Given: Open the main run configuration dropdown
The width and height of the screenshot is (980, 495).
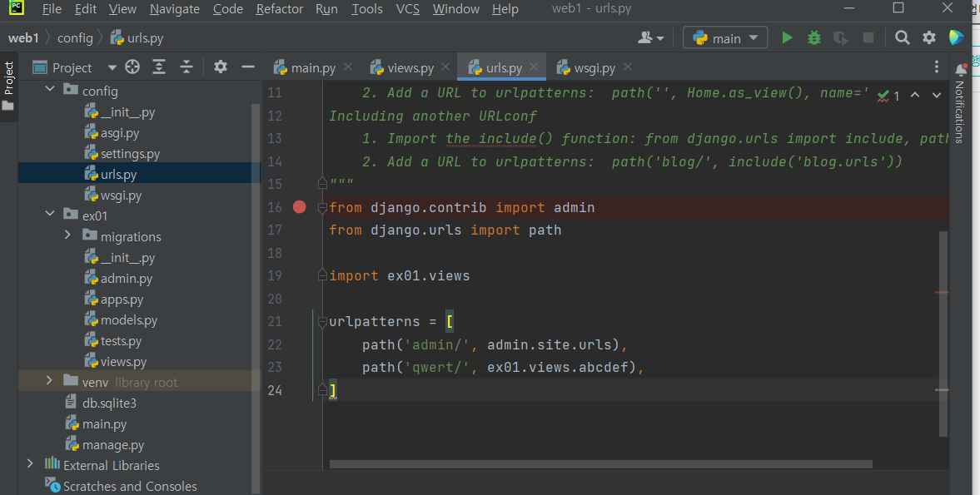Looking at the screenshot, I should (x=725, y=38).
